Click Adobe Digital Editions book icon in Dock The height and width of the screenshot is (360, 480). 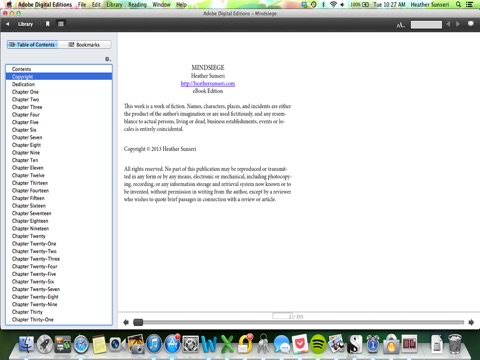click(x=409, y=344)
